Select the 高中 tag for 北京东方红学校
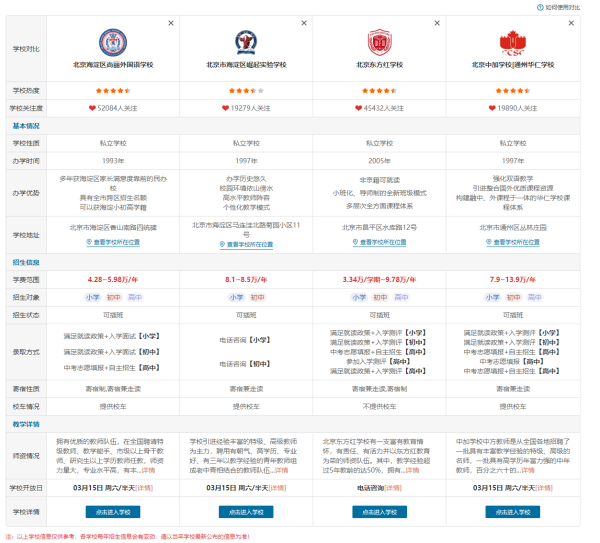 [x=402, y=297]
